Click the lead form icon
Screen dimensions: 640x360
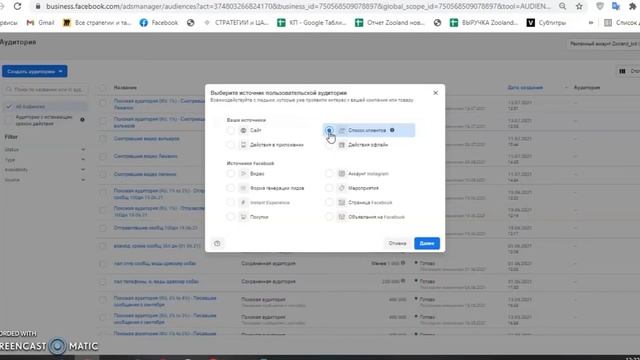(x=243, y=188)
